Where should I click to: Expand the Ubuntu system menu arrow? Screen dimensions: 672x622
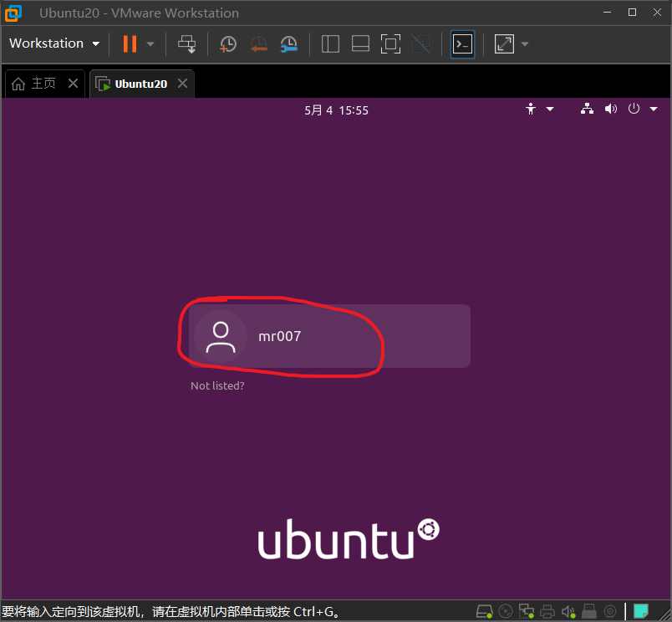tap(654, 110)
